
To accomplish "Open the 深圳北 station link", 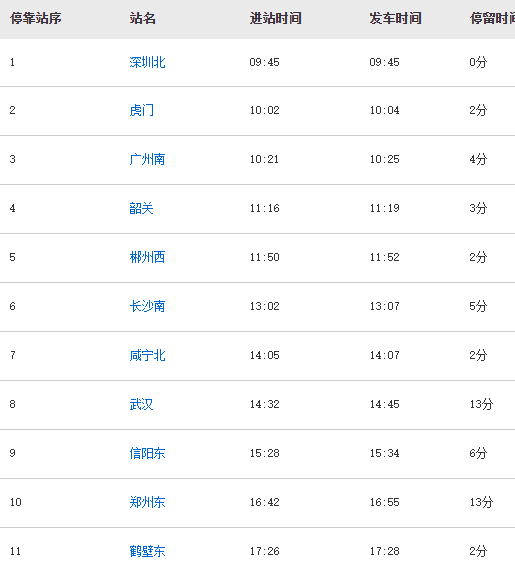I will 147,62.
